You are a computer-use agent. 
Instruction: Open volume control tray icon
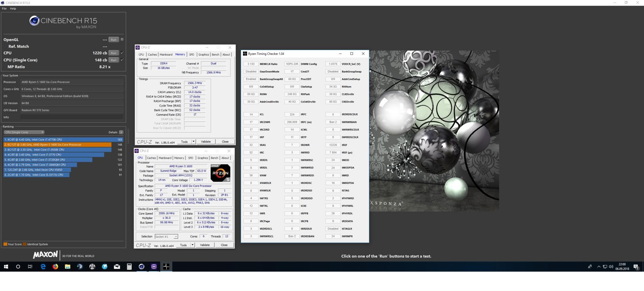coord(611,266)
